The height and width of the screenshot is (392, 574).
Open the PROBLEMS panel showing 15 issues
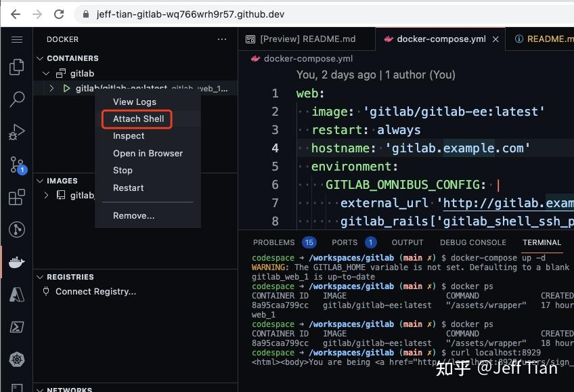click(274, 242)
